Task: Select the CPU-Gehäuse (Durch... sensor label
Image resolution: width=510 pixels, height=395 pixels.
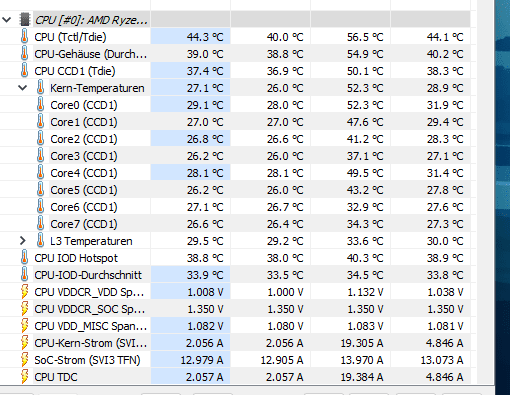Action: tap(91, 54)
